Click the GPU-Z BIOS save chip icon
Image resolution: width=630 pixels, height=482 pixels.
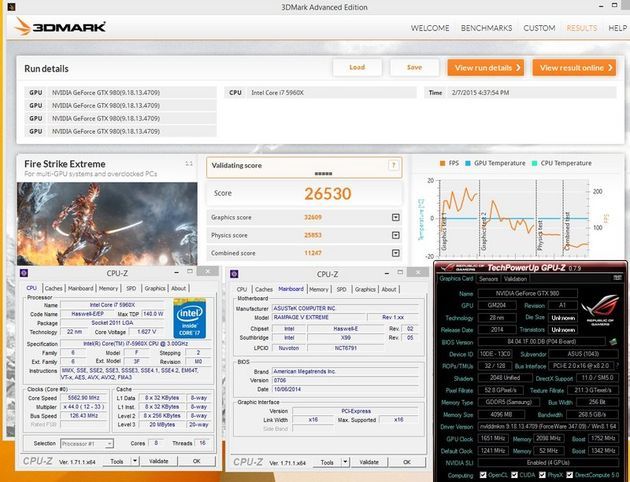613,342
